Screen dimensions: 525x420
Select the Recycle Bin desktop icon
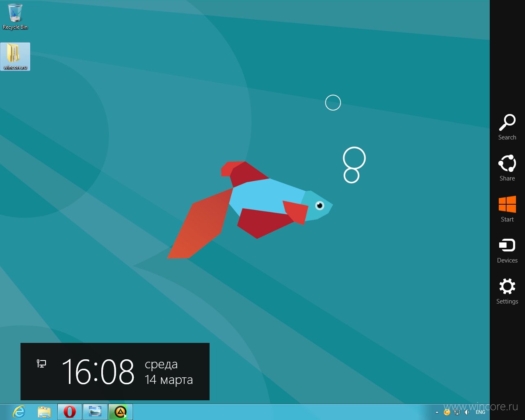pyautogui.click(x=15, y=16)
